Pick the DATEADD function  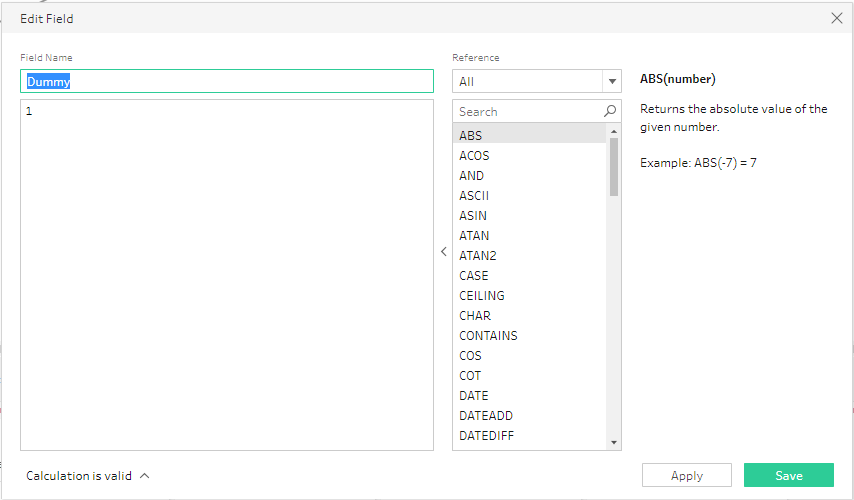[x=486, y=416]
